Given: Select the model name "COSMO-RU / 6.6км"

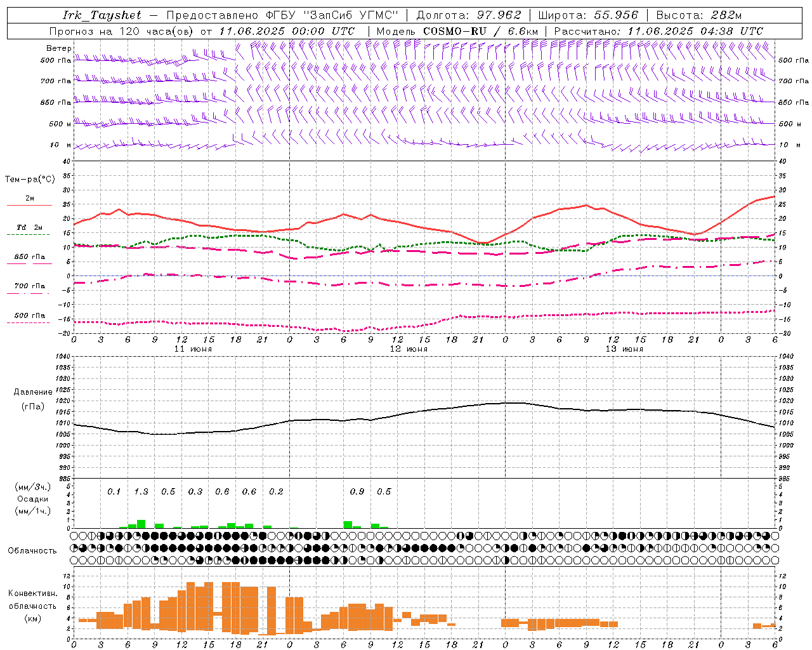Looking at the screenshot, I should point(480,31).
